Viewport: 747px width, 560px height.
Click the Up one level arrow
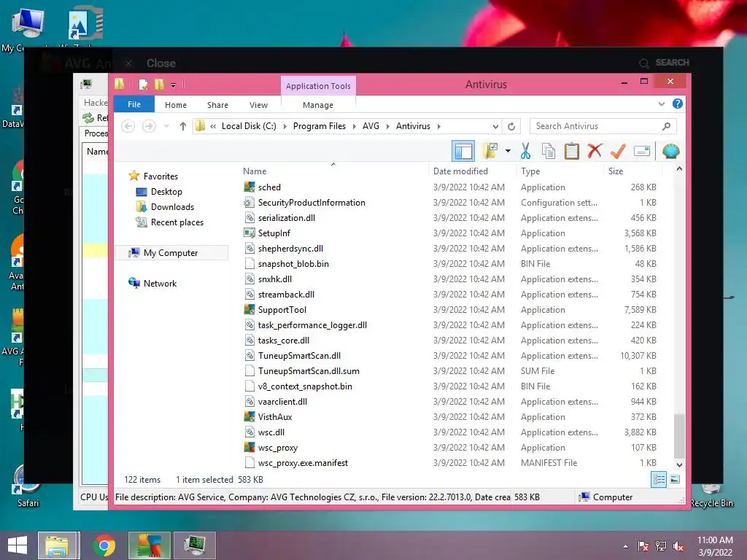tap(183, 126)
